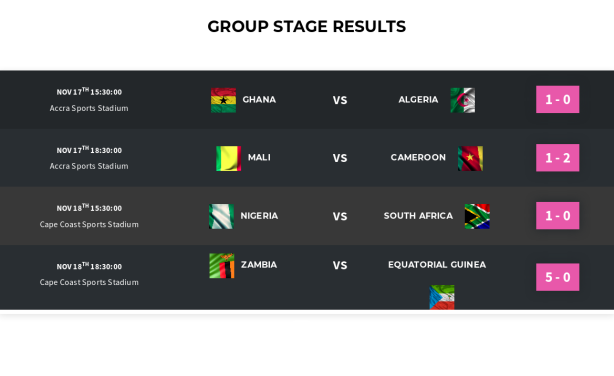
Task: Select the Mali flag icon
Action: point(229,158)
